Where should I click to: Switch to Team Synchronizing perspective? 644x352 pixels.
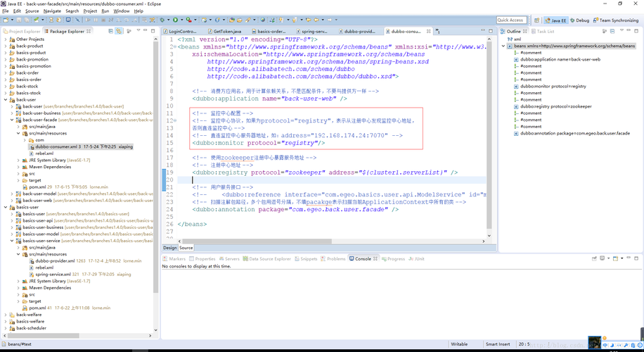616,20
